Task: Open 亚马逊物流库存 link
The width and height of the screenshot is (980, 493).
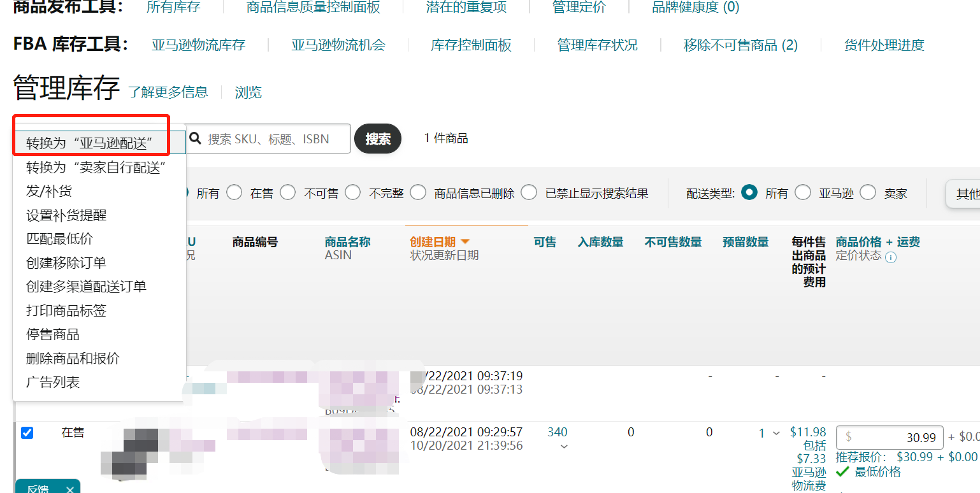Action: pyautogui.click(x=198, y=45)
